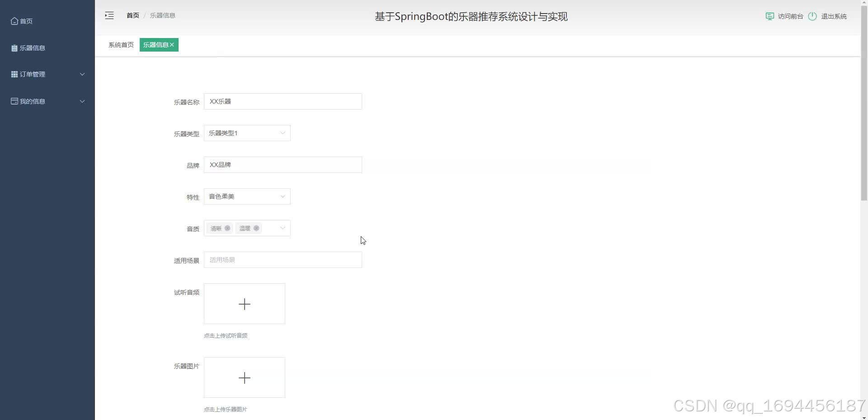Click the 访问前台 monitor icon
Viewport: 868px width, 420px height.
tap(769, 16)
